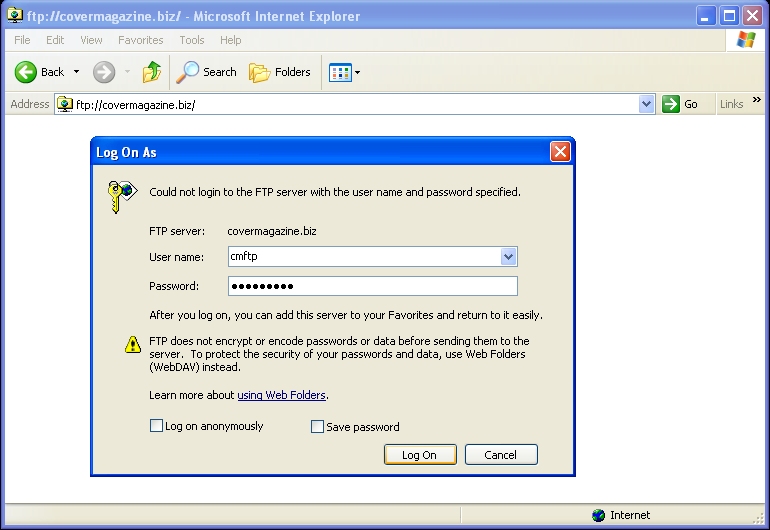770x530 pixels.
Task: Go up one folder level icon
Action: pyautogui.click(x=152, y=72)
